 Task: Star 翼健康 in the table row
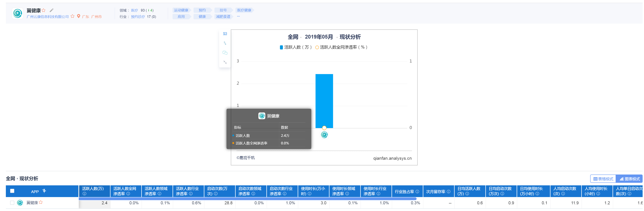(41, 203)
